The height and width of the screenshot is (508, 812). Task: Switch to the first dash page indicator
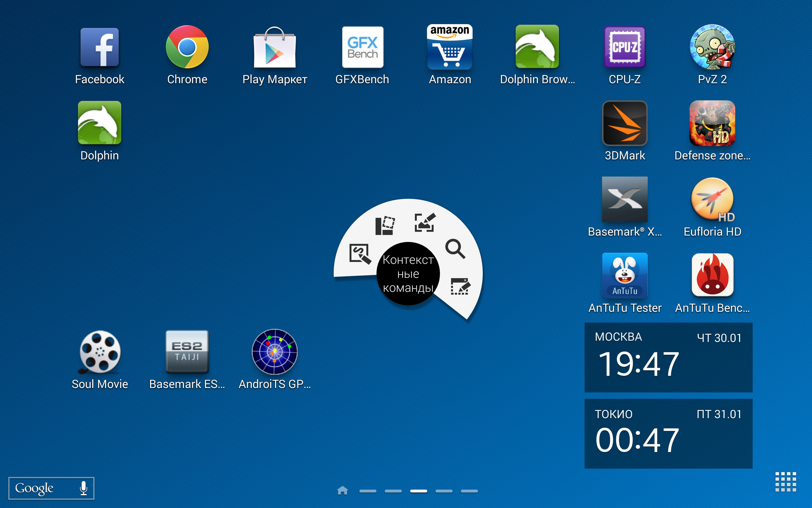[368, 491]
